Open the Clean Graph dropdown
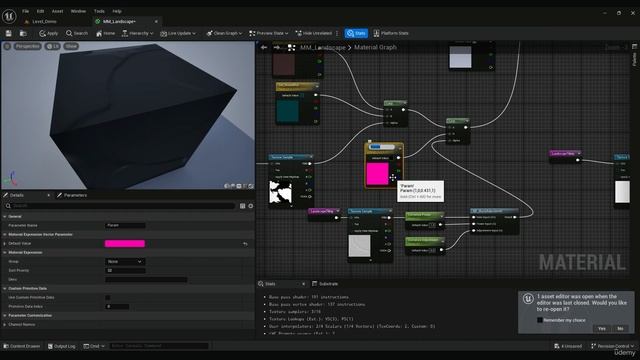The width and height of the screenshot is (640, 360). [x=224, y=33]
